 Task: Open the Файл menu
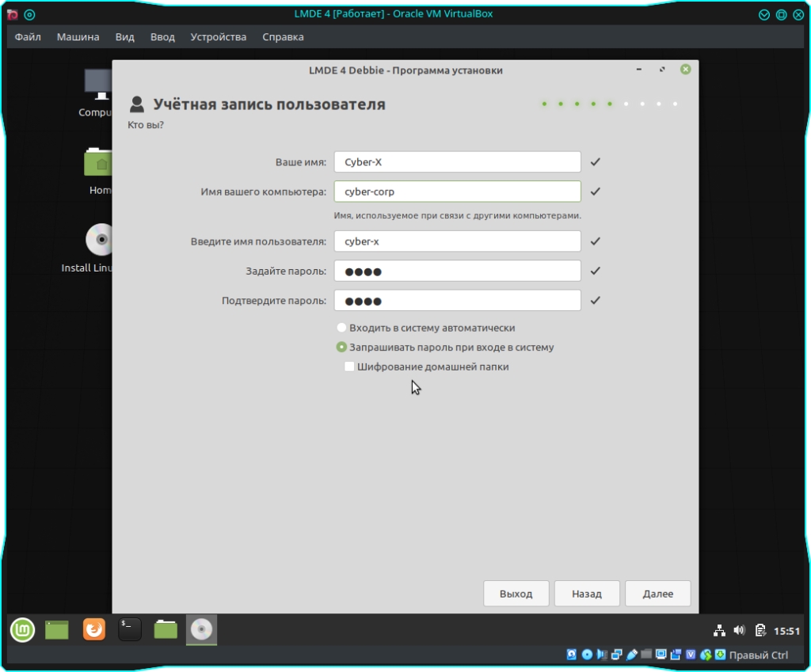[x=28, y=37]
